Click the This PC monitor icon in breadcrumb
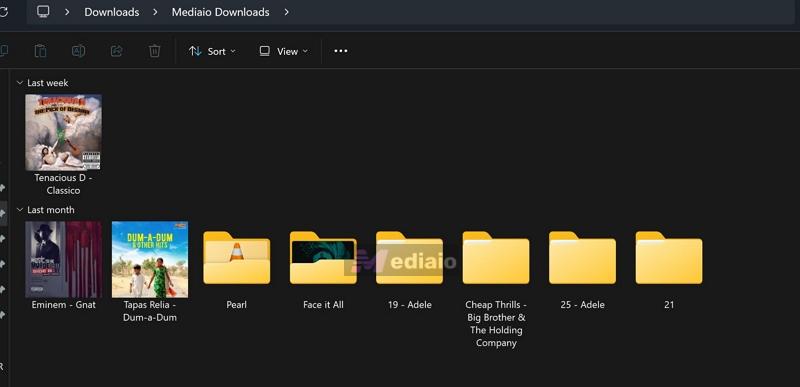Screen dimensions: 800x387 pos(43,11)
